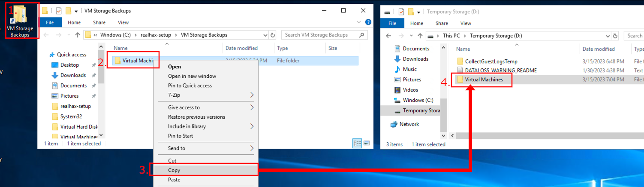Image resolution: width=644 pixels, height=187 pixels.
Task: Click the File button in VM Storage Backups
Action: [x=50, y=22]
